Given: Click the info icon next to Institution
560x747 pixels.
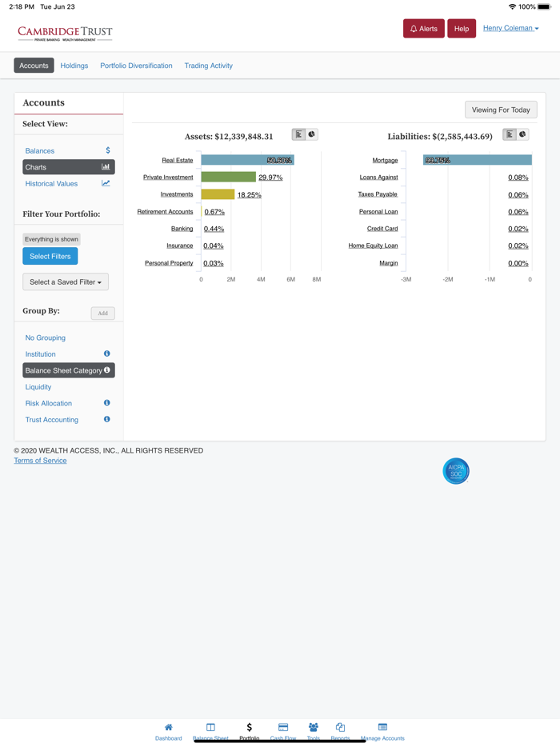Looking at the screenshot, I should (106, 354).
